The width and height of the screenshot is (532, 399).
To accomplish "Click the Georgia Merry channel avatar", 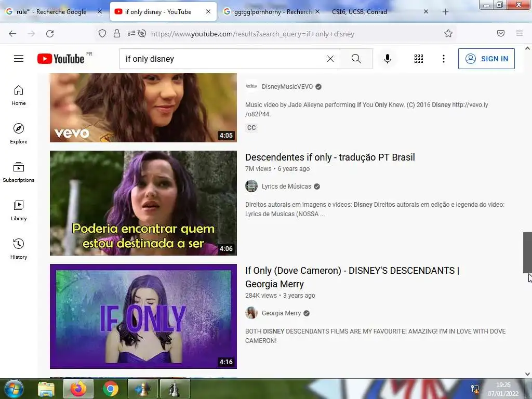I will (x=251, y=313).
